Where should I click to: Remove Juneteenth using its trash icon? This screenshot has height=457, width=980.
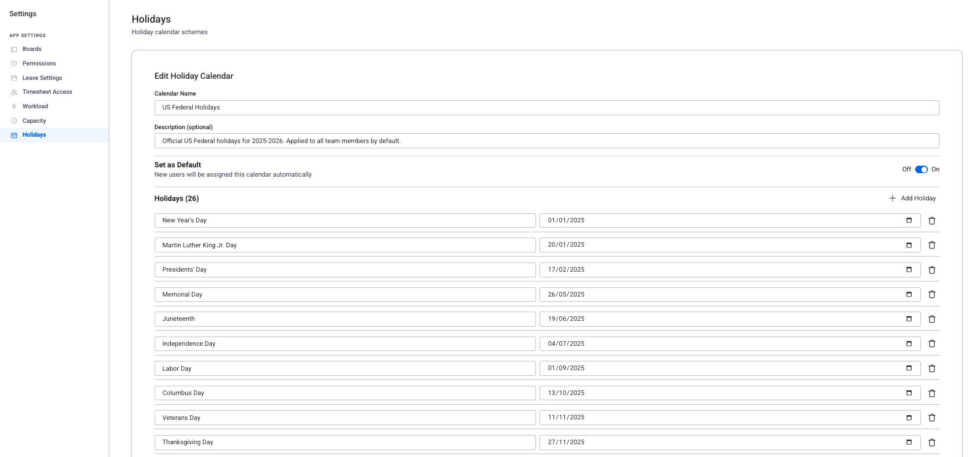[x=931, y=319]
